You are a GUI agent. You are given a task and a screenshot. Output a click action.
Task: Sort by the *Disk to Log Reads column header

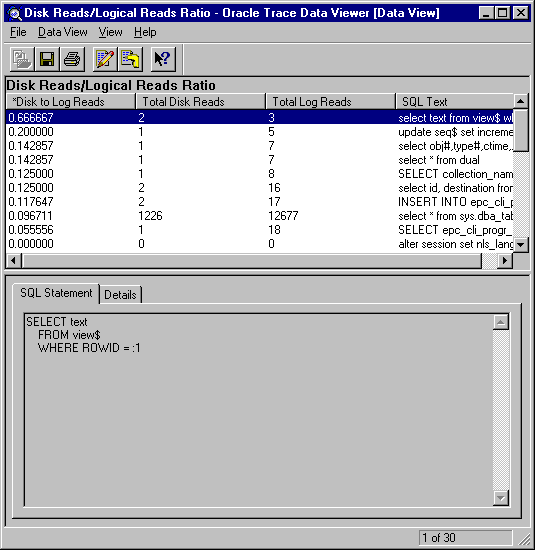[x=71, y=102]
